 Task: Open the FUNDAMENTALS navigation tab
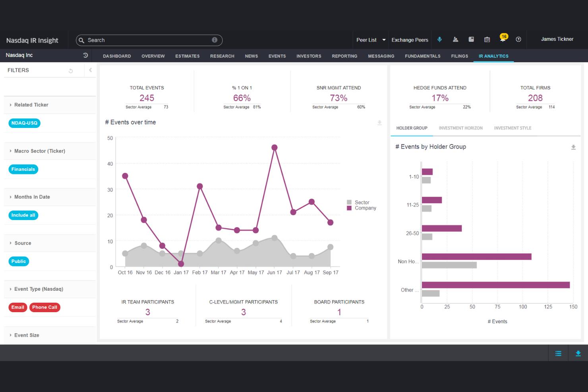422,56
